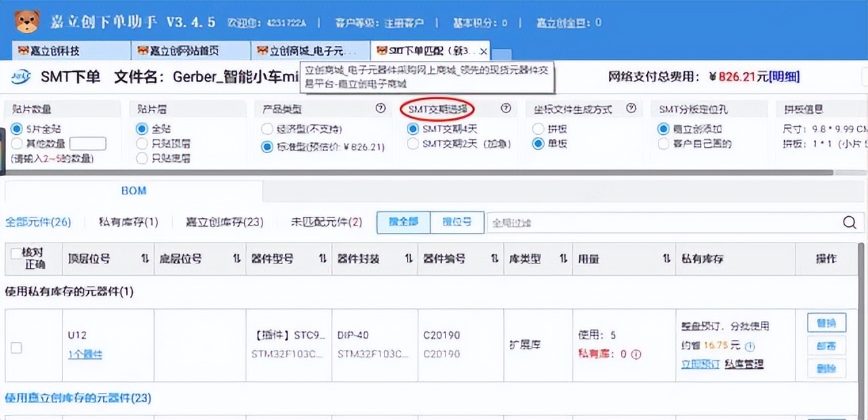Select the BOM tab
Image resolution: width=868 pixels, height=420 pixels.
click(x=133, y=191)
